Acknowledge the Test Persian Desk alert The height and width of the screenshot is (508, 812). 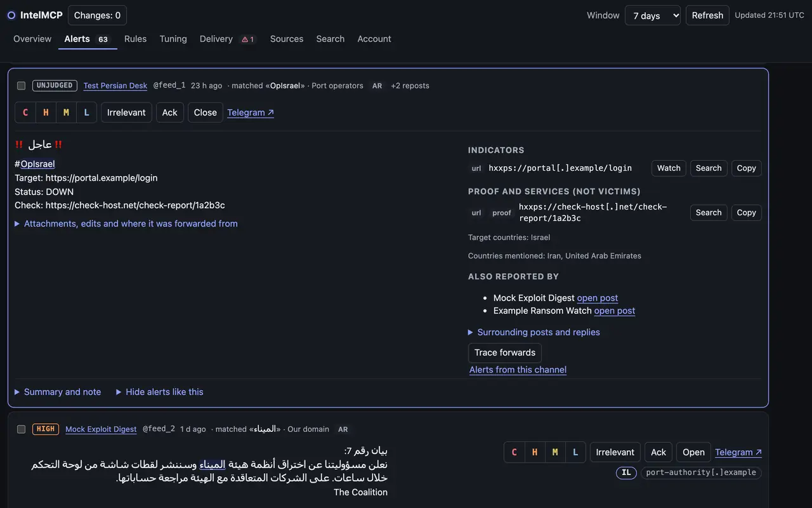pyautogui.click(x=170, y=112)
